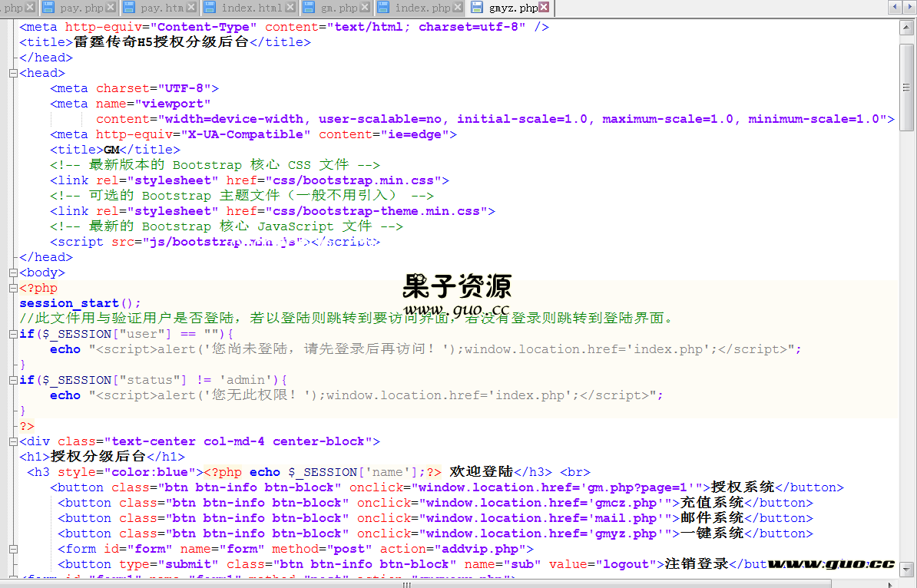Collapse the if $_SESSION["user"] block

pyautogui.click(x=12, y=334)
